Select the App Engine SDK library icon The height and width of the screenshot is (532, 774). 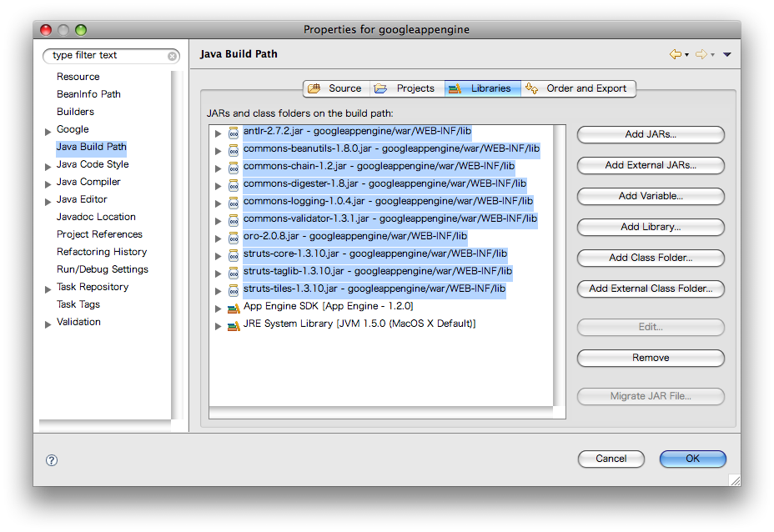(232, 307)
